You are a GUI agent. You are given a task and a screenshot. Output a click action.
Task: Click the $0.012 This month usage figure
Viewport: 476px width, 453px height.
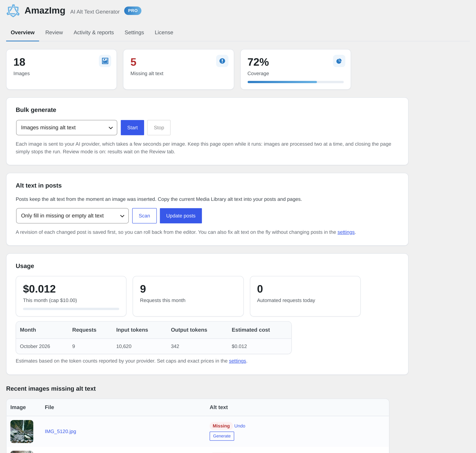pyautogui.click(x=39, y=289)
